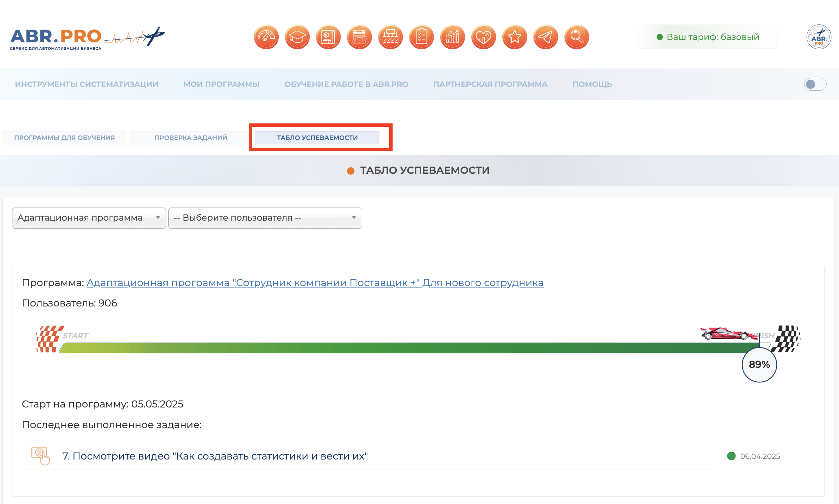Switch to Программы для обучения tab

pyautogui.click(x=65, y=138)
